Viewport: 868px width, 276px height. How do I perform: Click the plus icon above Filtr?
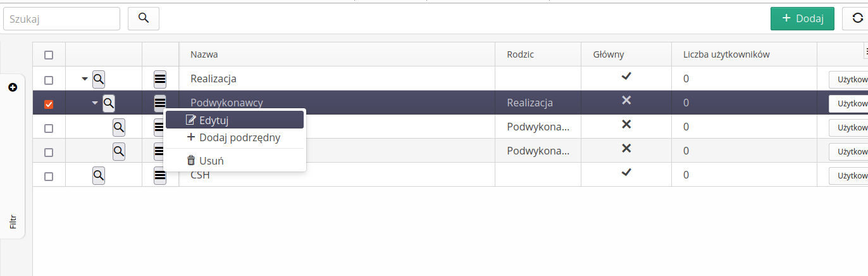tap(13, 87)
